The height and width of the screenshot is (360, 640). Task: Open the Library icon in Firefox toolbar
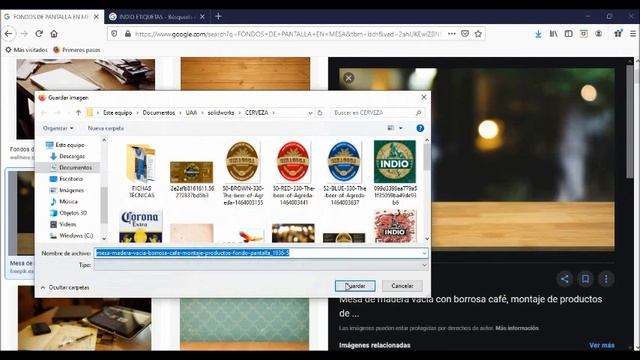553,34
